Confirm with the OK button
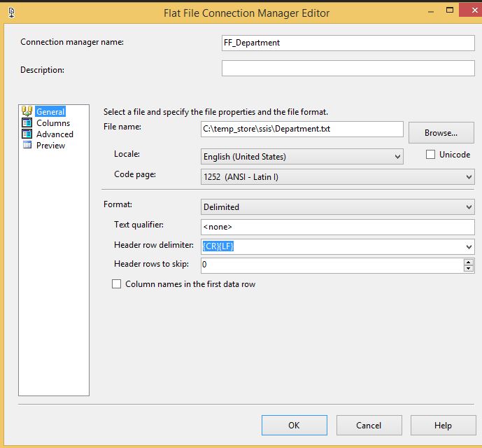This screenshot has width=482, height=448. (294, 425)
